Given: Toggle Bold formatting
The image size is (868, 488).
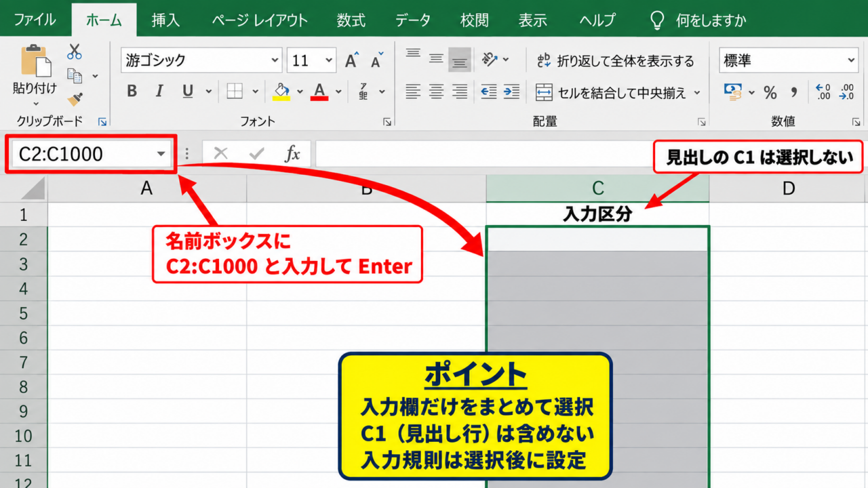Looking at the screenshot, I should pyautogui.click(x=132, y=91).
